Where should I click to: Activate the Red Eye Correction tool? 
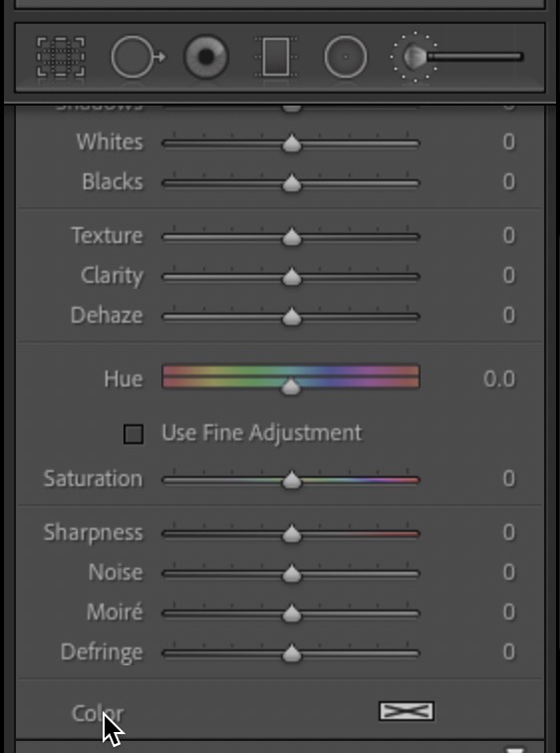tap(206, 57)
